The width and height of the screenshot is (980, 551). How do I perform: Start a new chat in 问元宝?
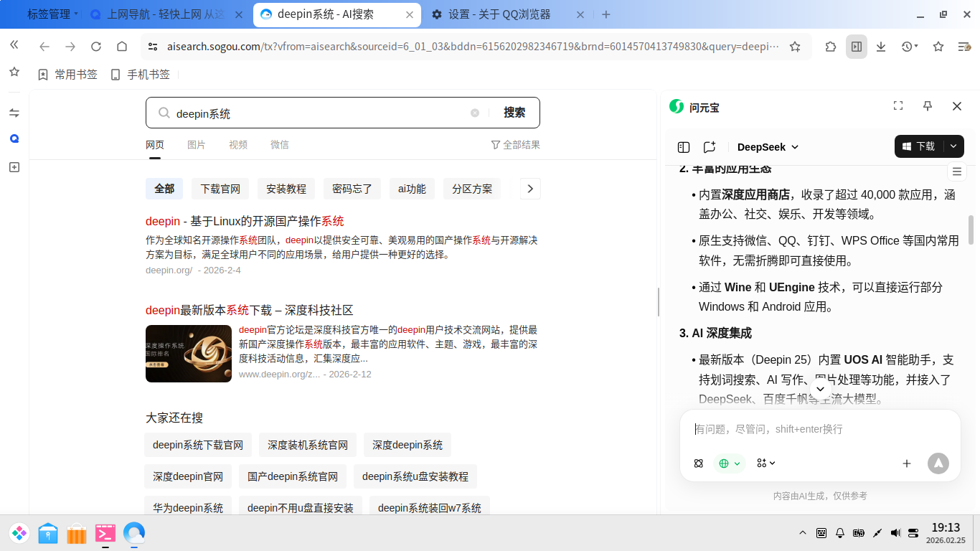point(710,147)
